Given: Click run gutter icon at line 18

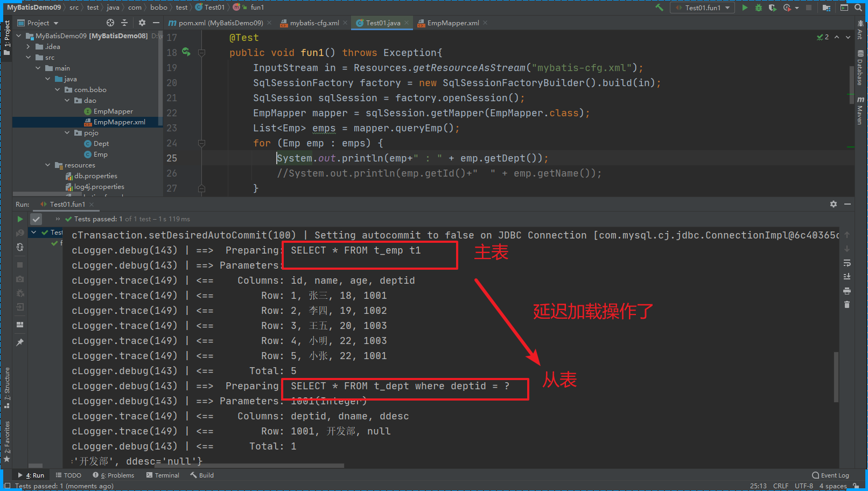Looking at the screenshot, I should click(186, 52).
